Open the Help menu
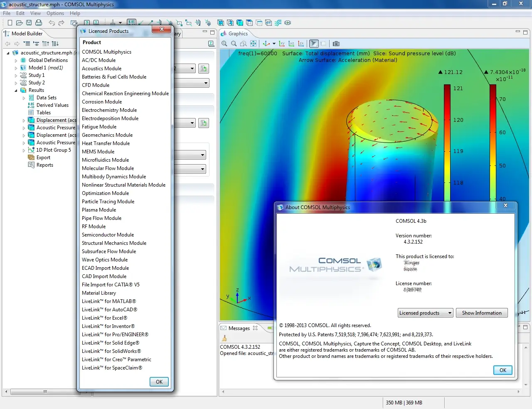The width and height of the screenshot is (532, 409). [75, 13]
